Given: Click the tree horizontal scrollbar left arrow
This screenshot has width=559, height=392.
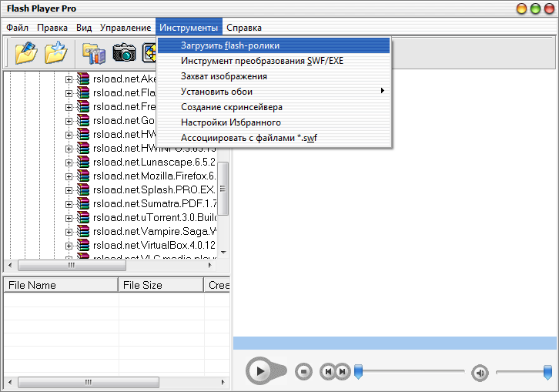Looking at the screenshot, I should [10, 265].
